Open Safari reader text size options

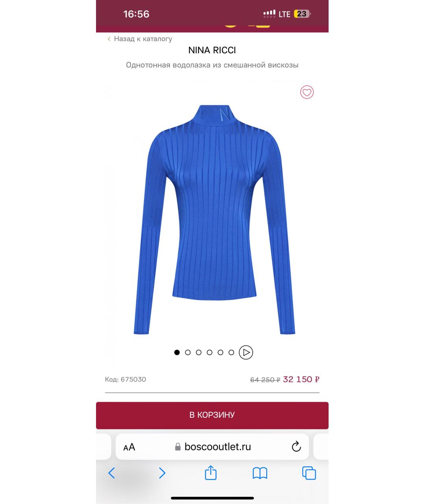(129, 447)
